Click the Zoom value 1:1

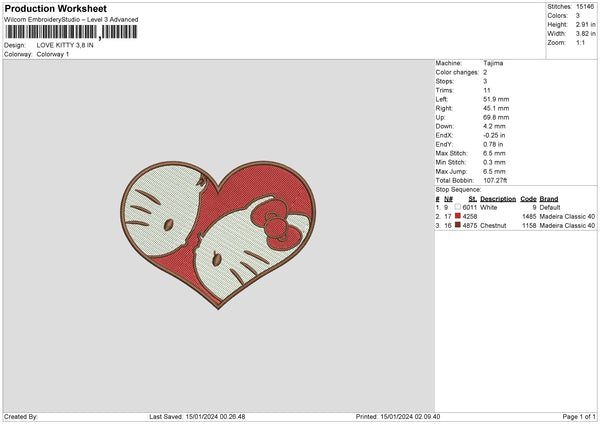[x=580, y=42]
